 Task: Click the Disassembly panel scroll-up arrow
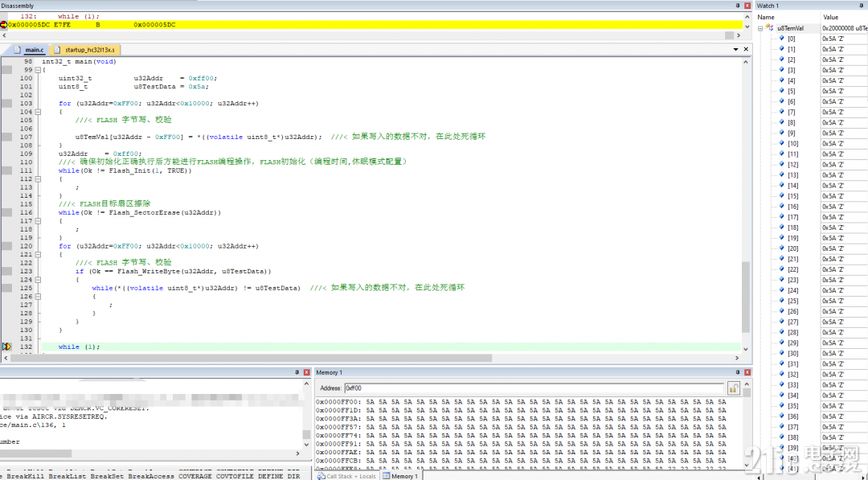coord(747,17)
